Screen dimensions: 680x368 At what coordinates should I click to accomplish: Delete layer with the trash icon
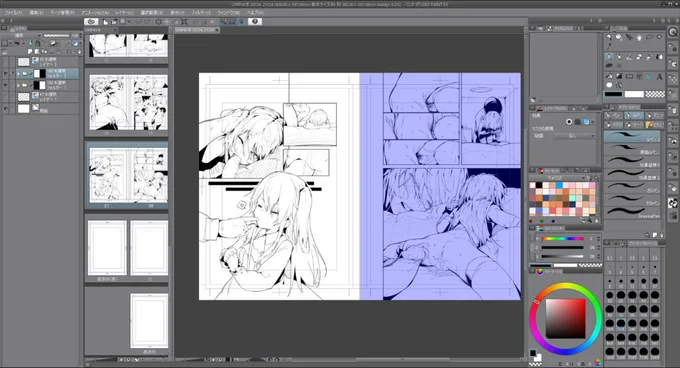[79, 52]
